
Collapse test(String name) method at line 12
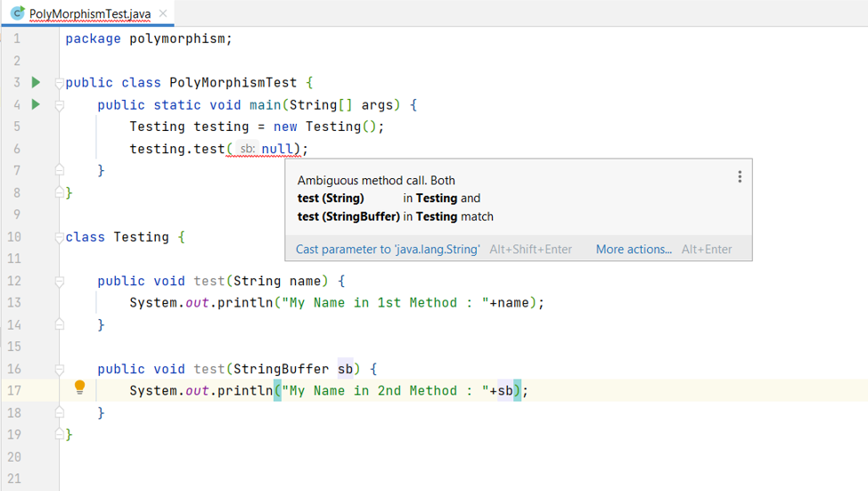click(59, 282)
